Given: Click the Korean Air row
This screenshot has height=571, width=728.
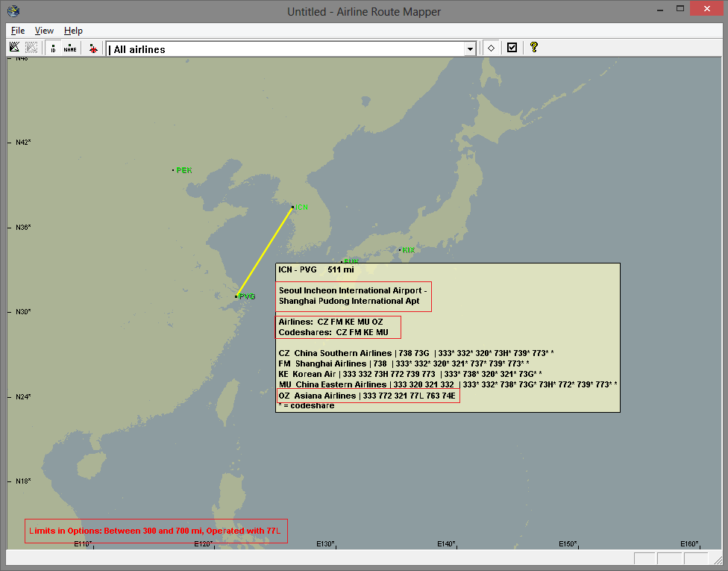Looking at the screenshot, I should [410, 374].
